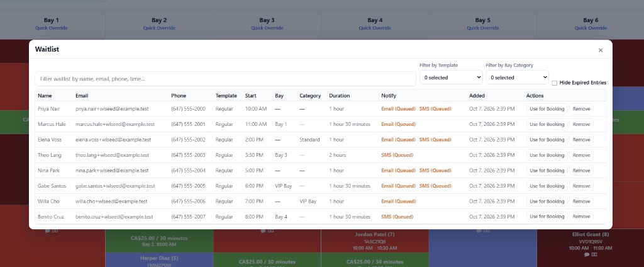Open Jordan Patel booking behind the dialog
The image size is (644, 267).
click(x=375, y=241)
